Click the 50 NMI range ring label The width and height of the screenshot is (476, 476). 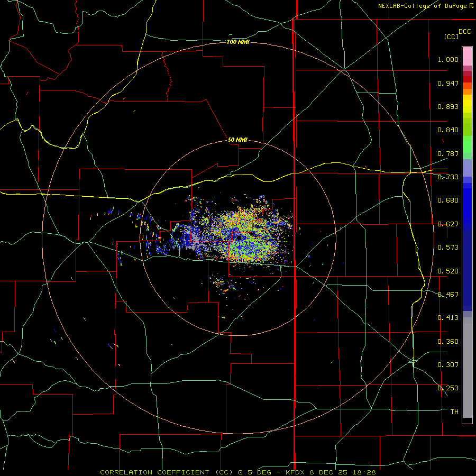coord(237,140)
